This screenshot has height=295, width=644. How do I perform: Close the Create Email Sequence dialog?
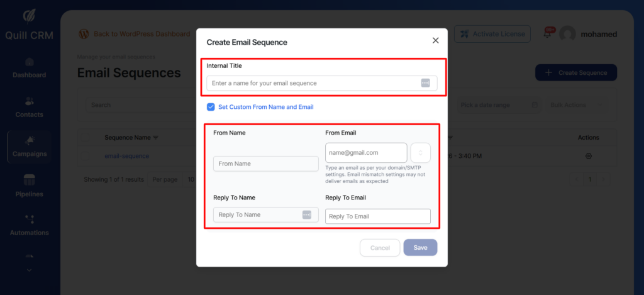pos(435,40)
